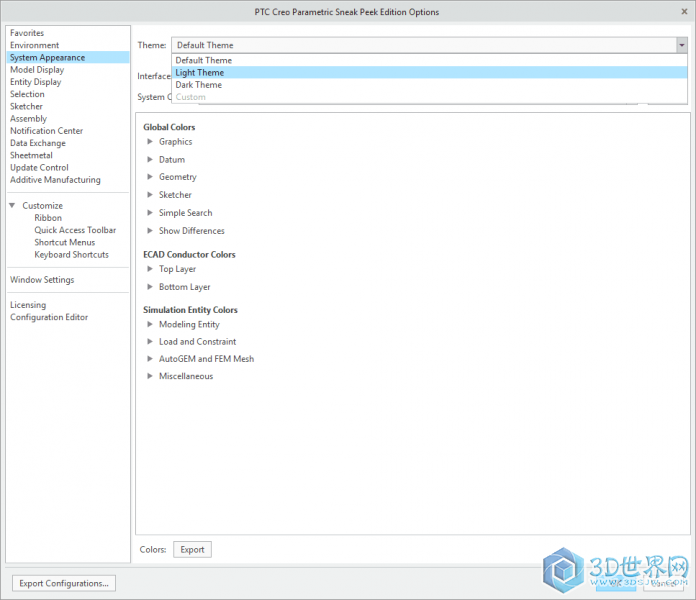Image resolution: width=696 pixels, height=600 pixels.
Task: Expand Show Differences colors
Action: 150,231
